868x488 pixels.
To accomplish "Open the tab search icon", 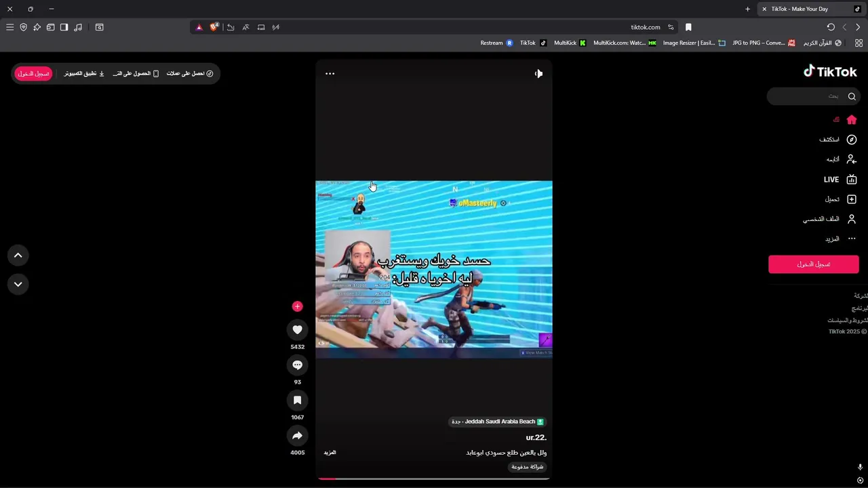I will [x=99, y=27].
